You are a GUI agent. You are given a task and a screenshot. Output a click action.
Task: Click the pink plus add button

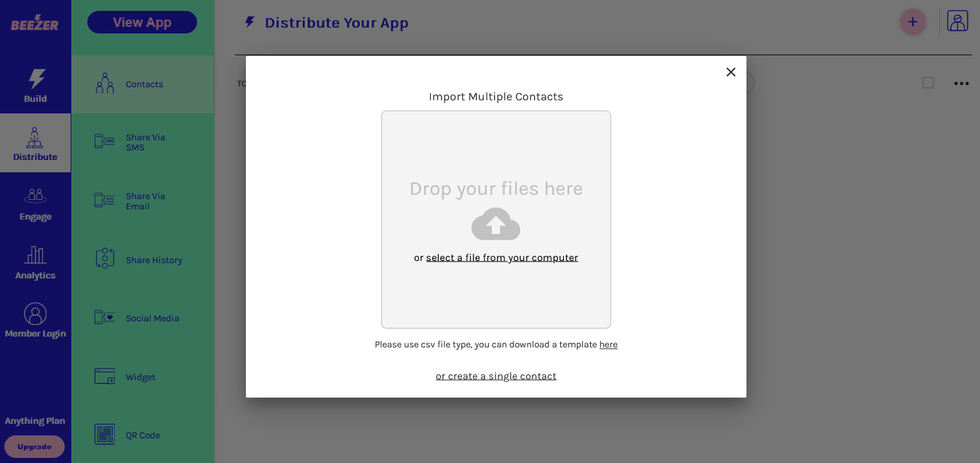912,22
